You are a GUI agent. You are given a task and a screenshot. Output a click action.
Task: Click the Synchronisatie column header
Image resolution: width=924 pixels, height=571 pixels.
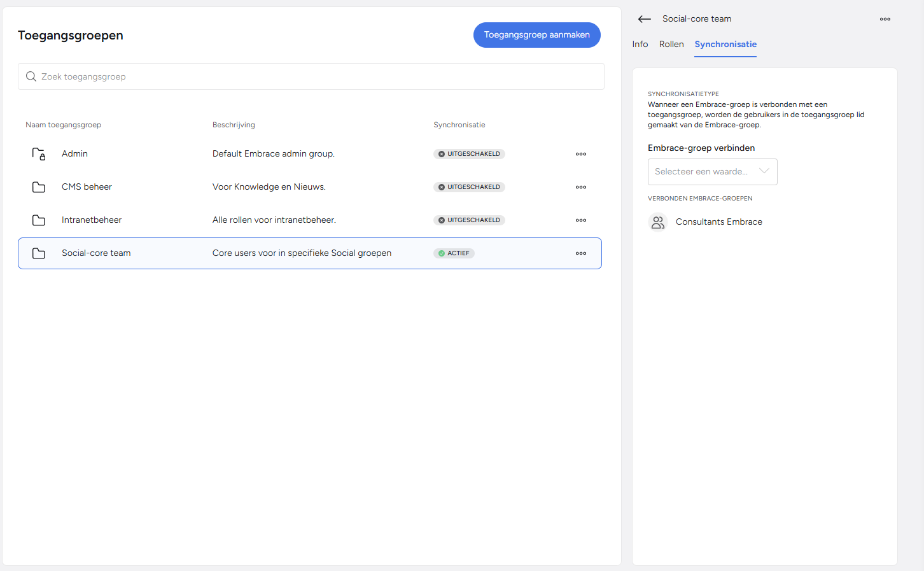(x=459, y=125)
